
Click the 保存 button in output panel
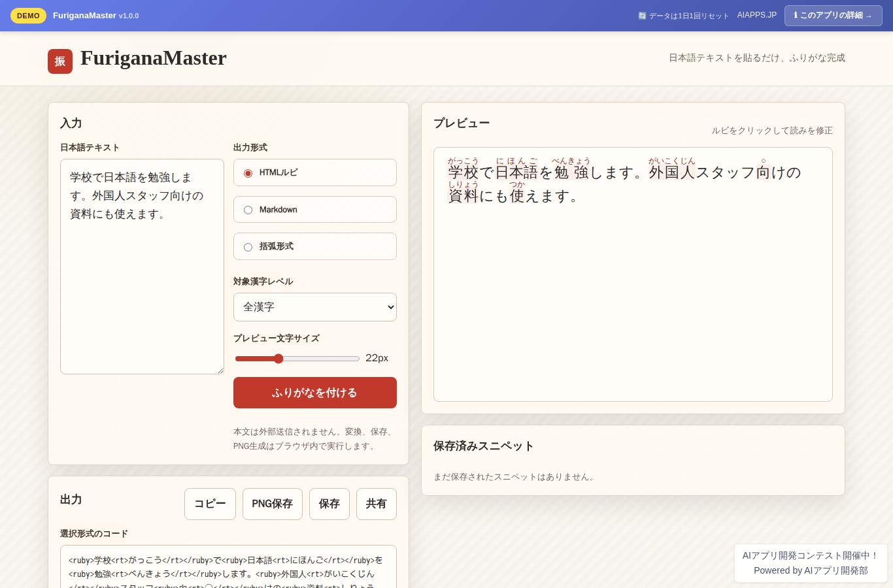[x=329, y=504]
